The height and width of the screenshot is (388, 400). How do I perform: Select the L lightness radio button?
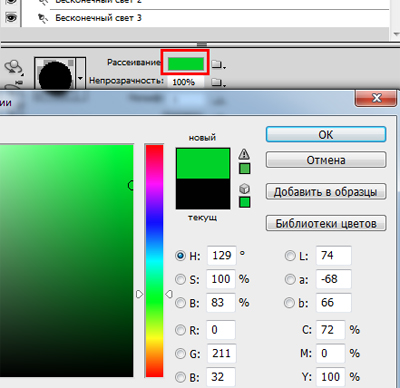290,256
